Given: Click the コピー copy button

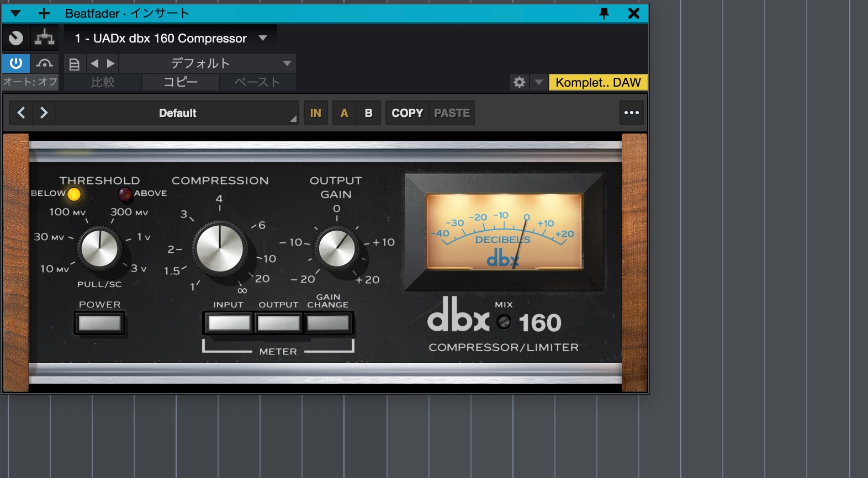Looking at the screenshot, I should 181,82.
